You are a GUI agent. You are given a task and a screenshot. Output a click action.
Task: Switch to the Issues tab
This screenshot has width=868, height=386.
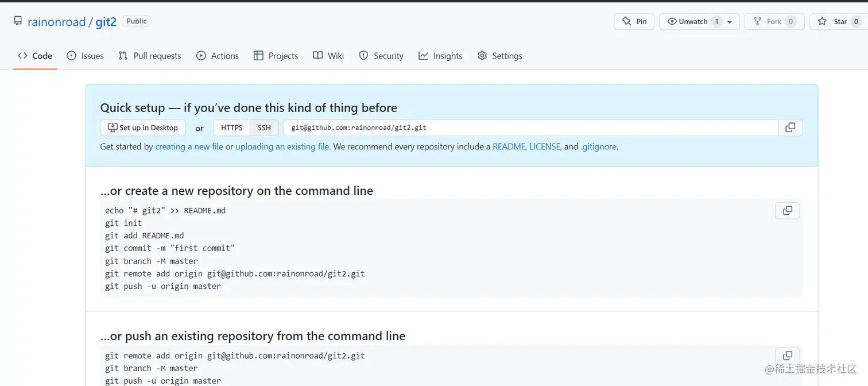[85, 56]
